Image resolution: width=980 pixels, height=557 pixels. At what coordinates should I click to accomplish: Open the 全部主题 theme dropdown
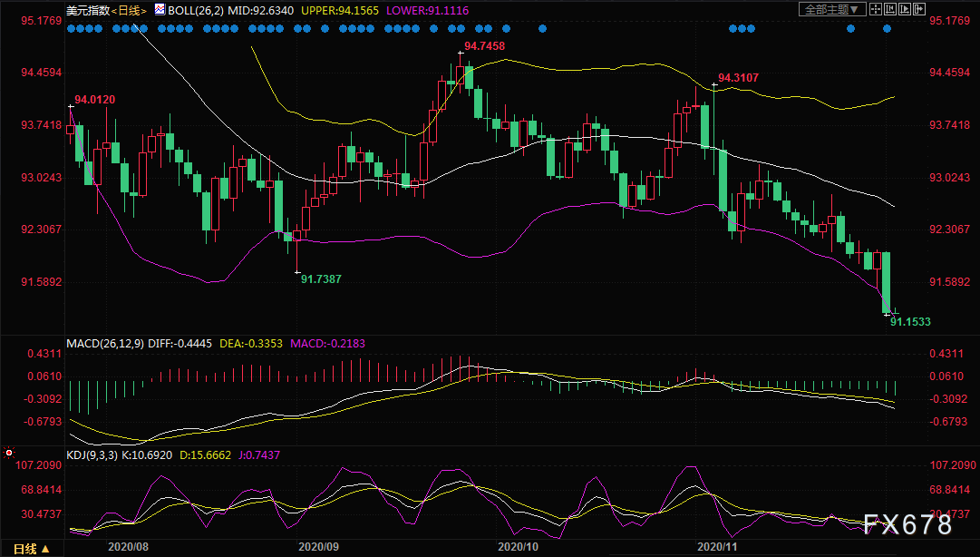[x=832, y=9]
